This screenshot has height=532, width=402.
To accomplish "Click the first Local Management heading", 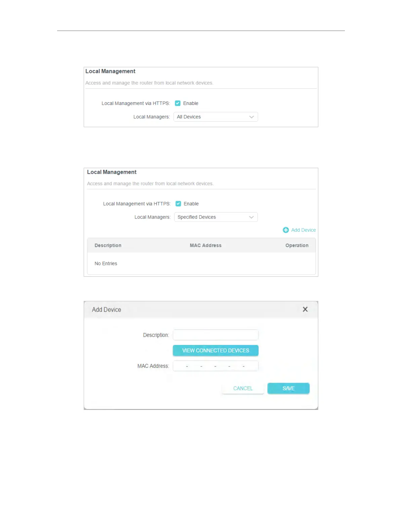I will pyautogui.click(x=110, y=71).
